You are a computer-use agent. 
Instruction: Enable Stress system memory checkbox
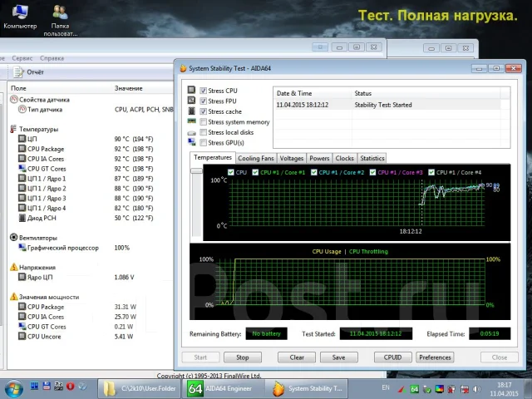pos(203,122)
